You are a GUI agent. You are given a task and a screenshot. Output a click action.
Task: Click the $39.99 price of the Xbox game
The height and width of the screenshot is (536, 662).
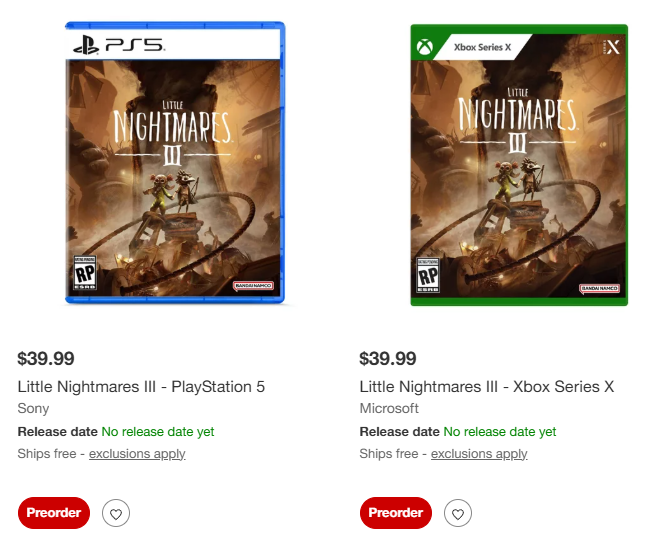pos(388,358)
